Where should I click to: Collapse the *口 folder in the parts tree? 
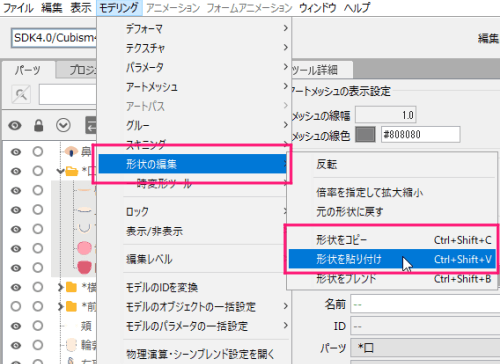[x=60, y=171]
